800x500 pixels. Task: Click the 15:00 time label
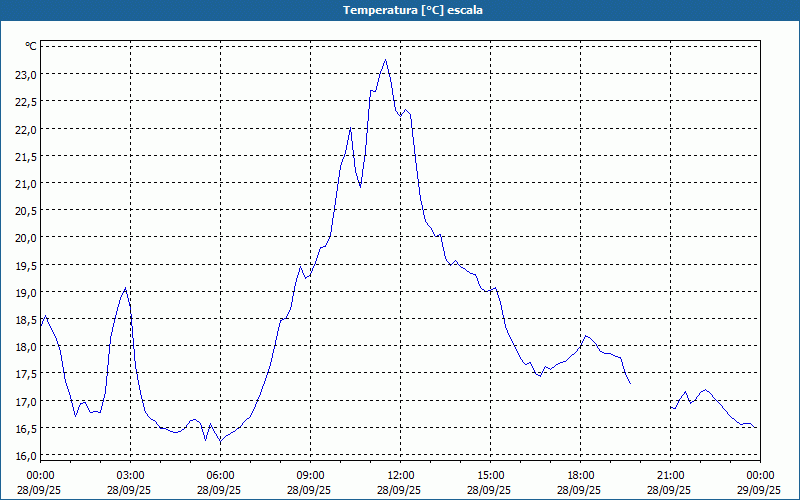pyautogui.click(x=490, y=475)
